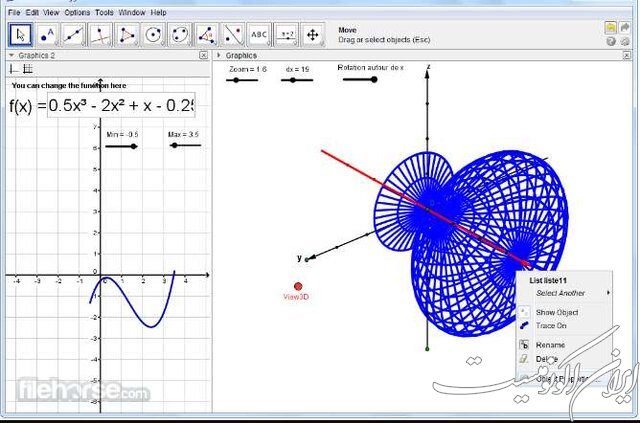Click Trace On in context menu
This screenshot has height=423, width=640.
550,325
